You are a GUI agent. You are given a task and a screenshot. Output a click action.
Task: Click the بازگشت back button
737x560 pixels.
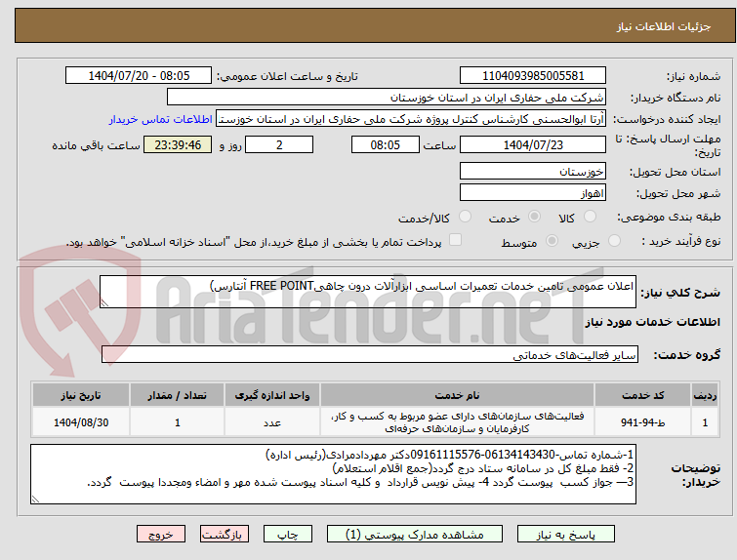(225, 535)
